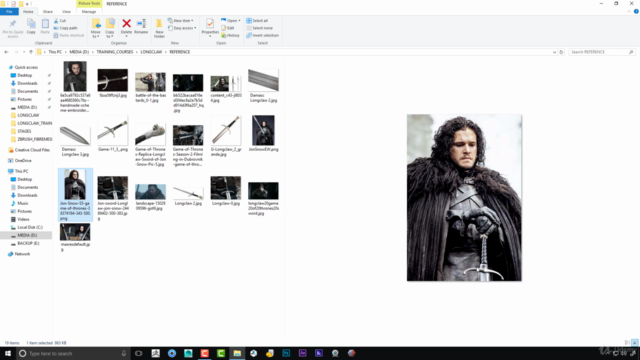
Task: Click the Help icon in the ribbon
Action: [x=636, y=11]
